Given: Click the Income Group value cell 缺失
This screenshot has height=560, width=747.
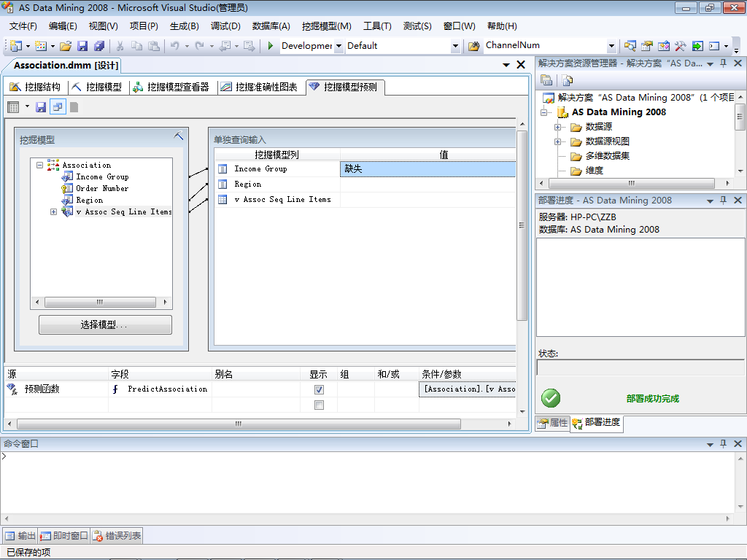Looking at the screenshot, I should click(427, 169).
